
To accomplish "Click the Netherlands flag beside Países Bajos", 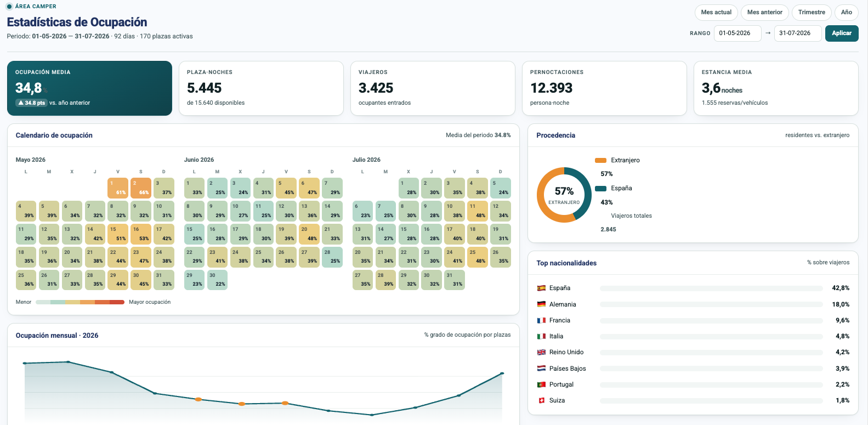I will tap(541, 369).
